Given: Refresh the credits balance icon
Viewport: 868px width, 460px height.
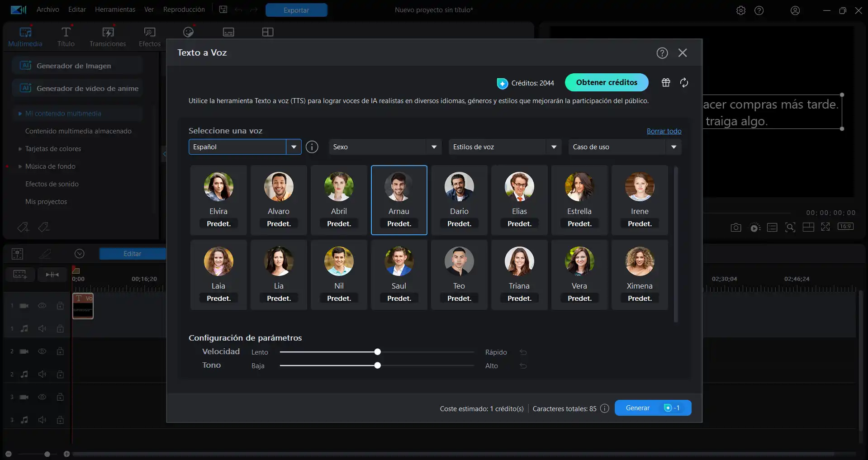Looking at the screenshot, I should 684,82.
